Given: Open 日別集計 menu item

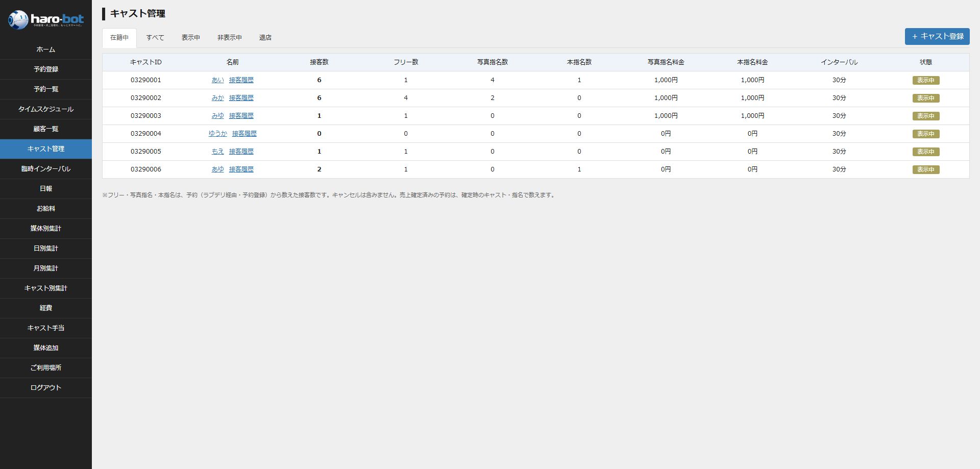Looking at the screenshot, I should 46,249.
